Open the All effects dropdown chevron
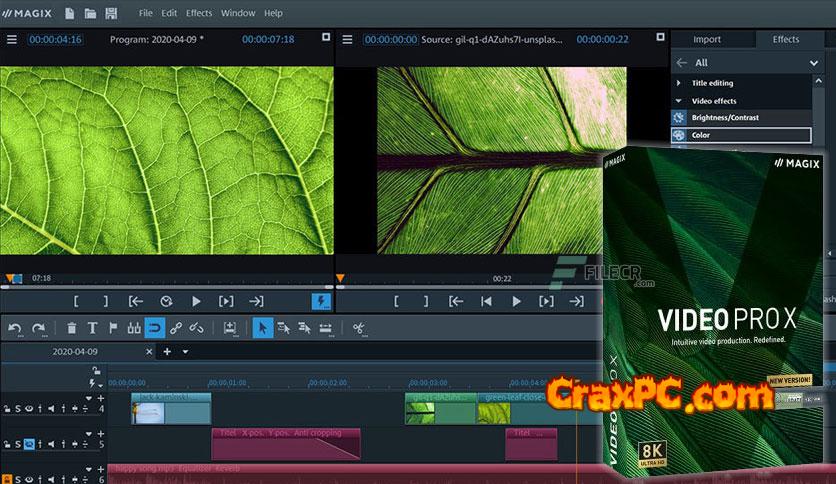The height and width of the screenshot is (484, 836). click(x=813, y=62)
